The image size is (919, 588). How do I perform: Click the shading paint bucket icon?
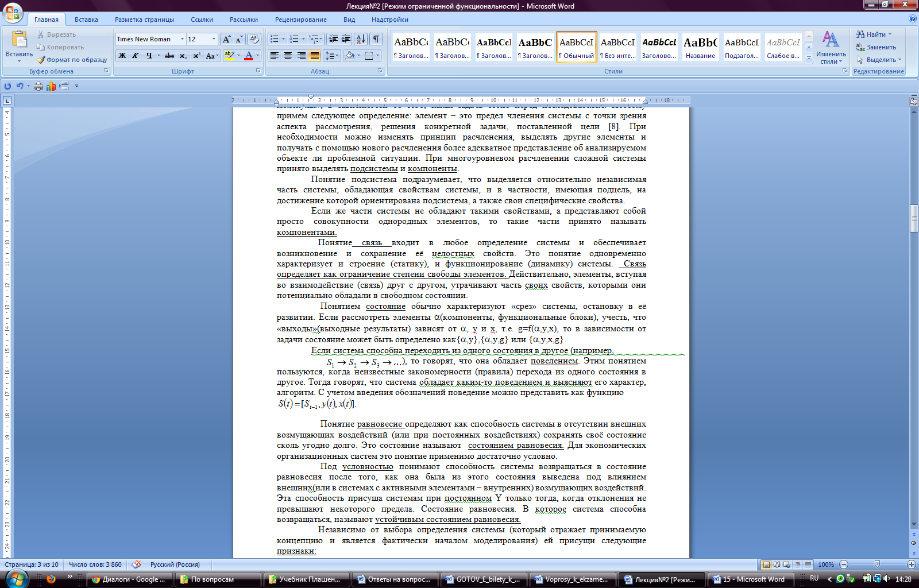point(349,56)
